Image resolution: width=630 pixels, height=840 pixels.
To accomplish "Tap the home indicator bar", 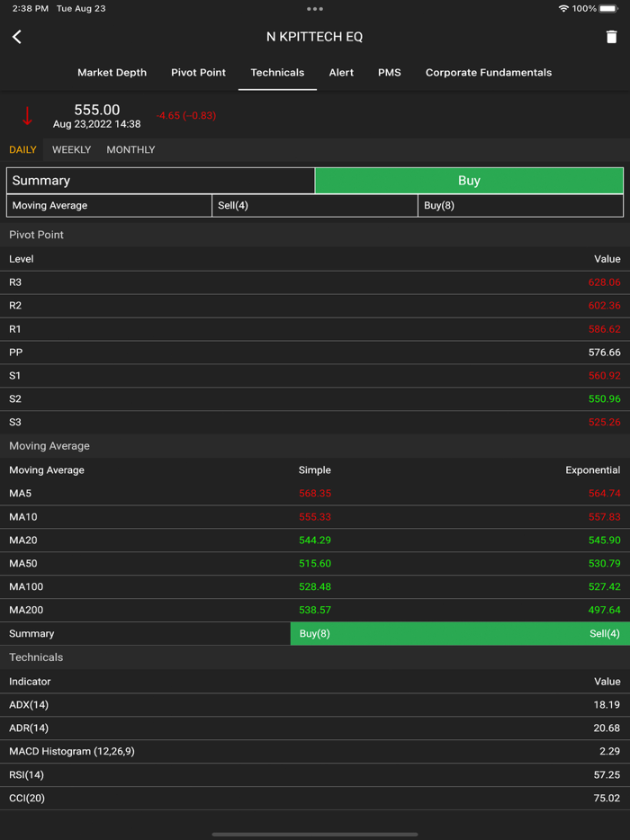I will pyautogui.click(x=315, y=834).
